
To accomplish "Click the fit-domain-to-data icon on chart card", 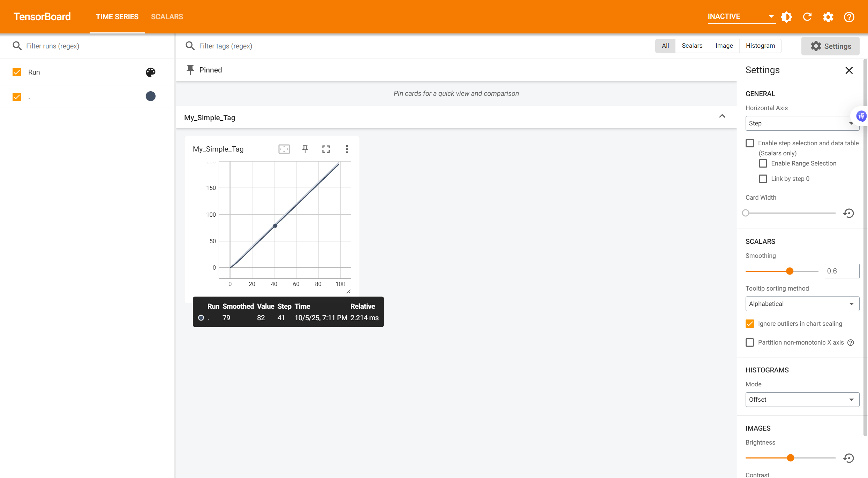I will click(284, 149).
